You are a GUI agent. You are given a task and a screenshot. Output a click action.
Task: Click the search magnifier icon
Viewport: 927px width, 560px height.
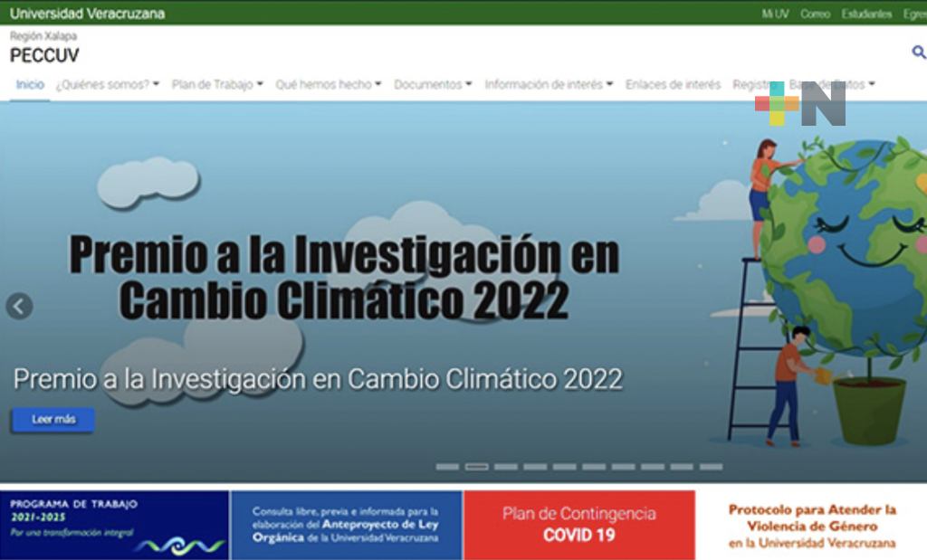[x=918, y=52]
